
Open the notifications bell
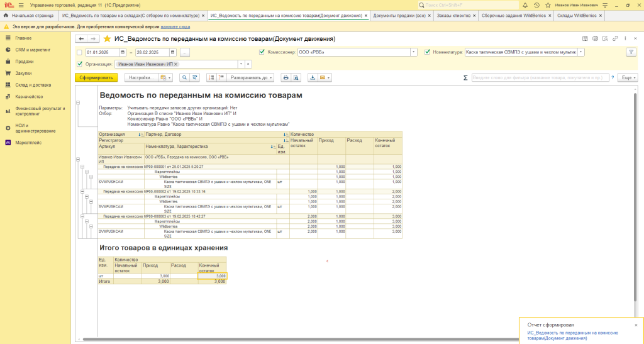tap(525, 5)
